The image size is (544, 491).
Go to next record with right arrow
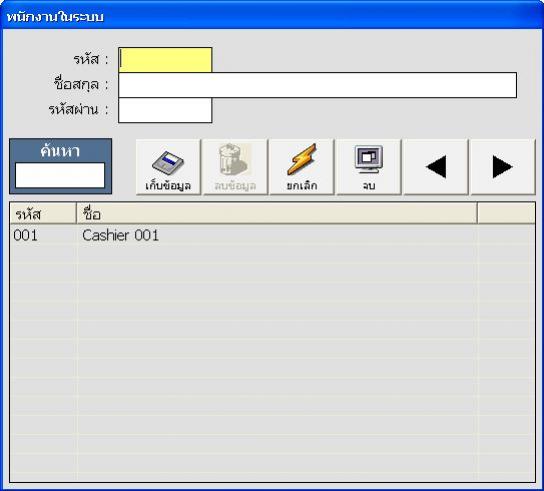point(503,167)
